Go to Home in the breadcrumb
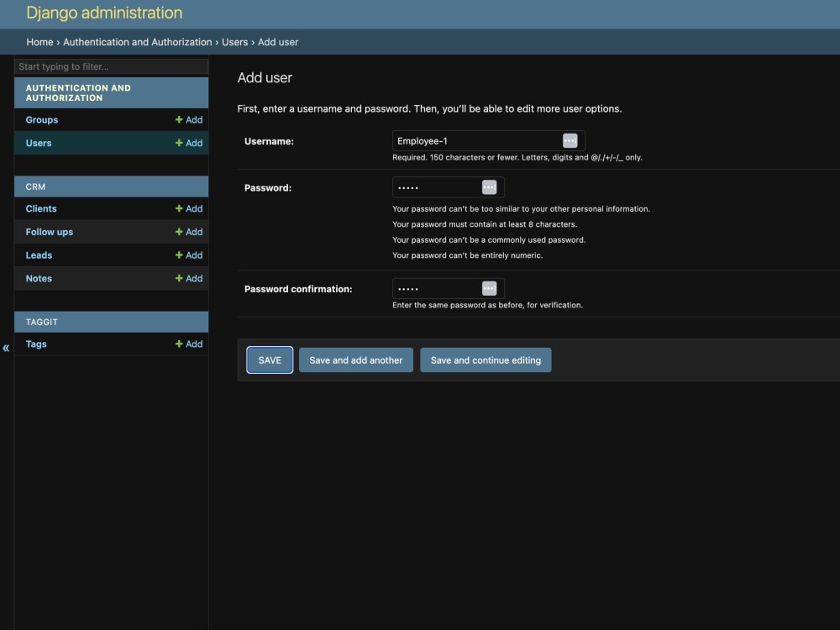Image resolution: width=840 pixels, height=630 pixels. (39, 42)
